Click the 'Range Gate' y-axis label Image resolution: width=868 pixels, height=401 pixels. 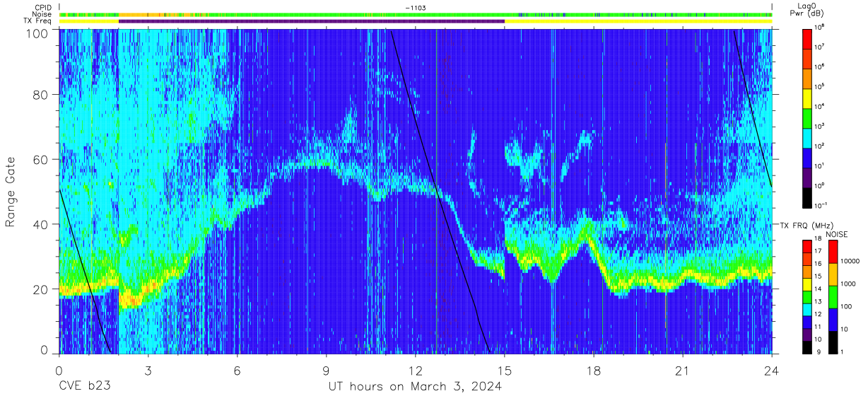[11, 192]
